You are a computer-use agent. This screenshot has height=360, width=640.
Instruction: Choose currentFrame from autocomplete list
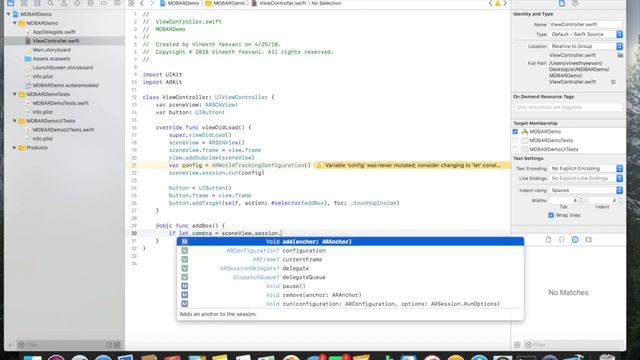(x=350, y=260)
